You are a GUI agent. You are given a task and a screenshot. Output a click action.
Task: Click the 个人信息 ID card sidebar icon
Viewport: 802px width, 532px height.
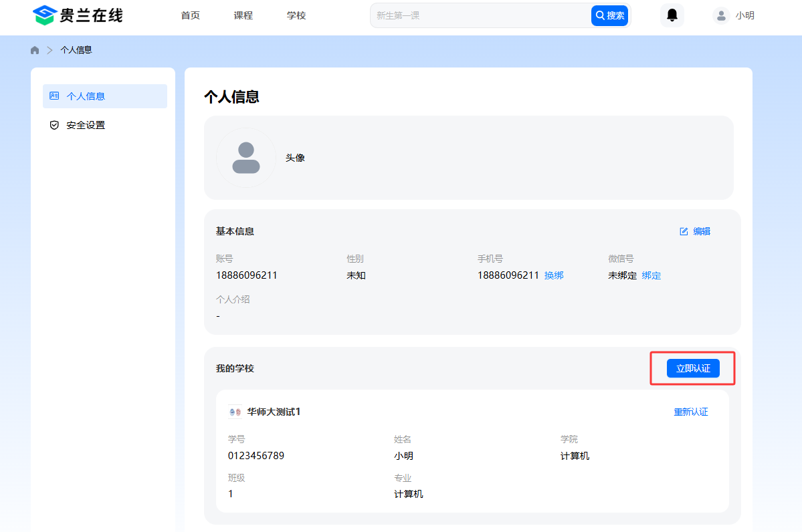click(x=54, y=96)
